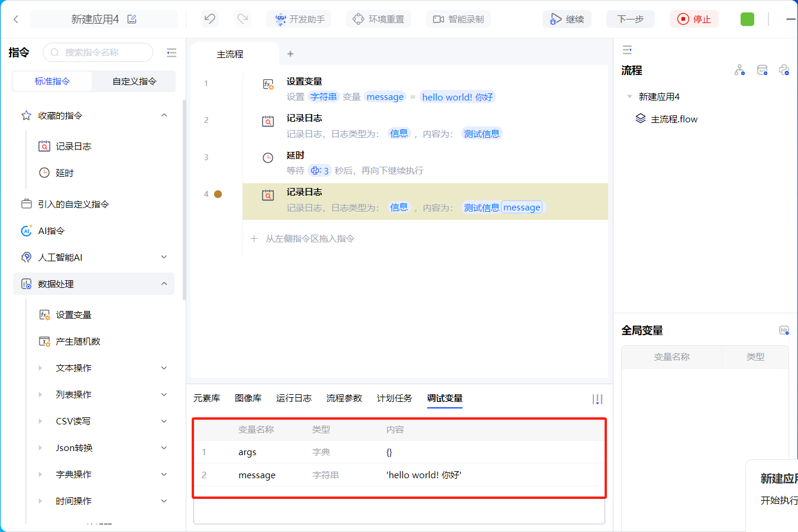798x532 pixels.
Task: Click the back arrow at top left
Action: (16, 19)
